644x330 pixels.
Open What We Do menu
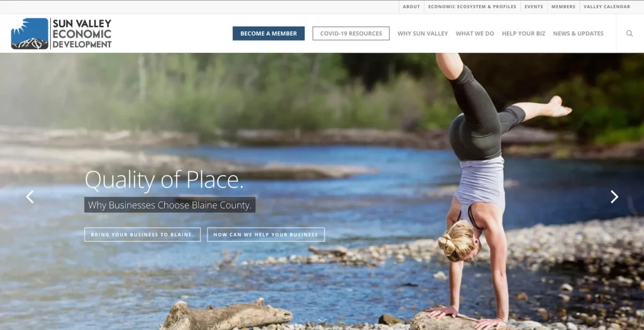pos(475,33)
